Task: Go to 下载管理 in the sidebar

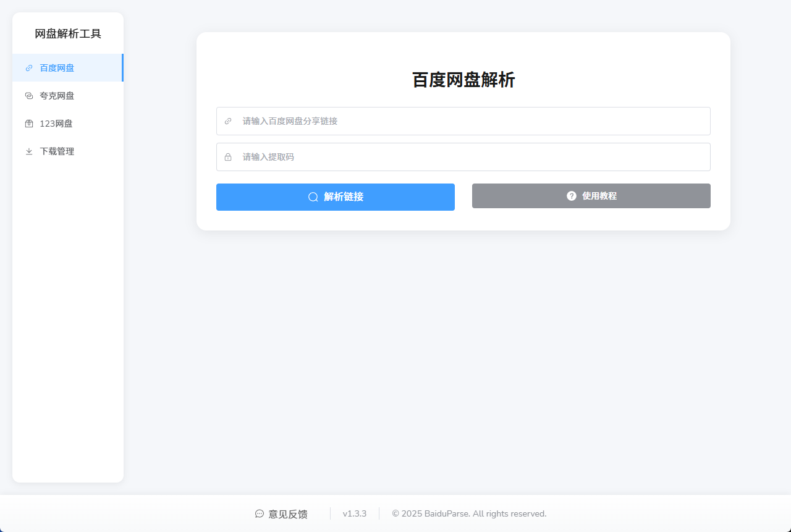Action: pos(57,151)
